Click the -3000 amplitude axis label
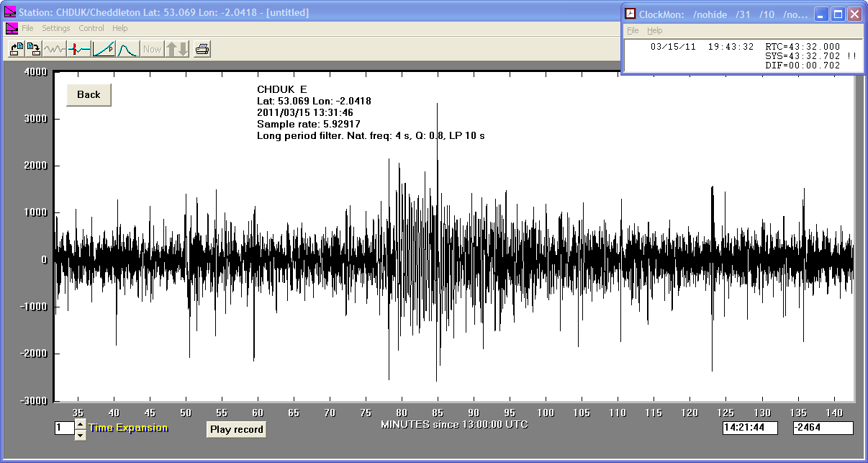Viewport: 868px width, 463px height. click(x=33, y=400)
